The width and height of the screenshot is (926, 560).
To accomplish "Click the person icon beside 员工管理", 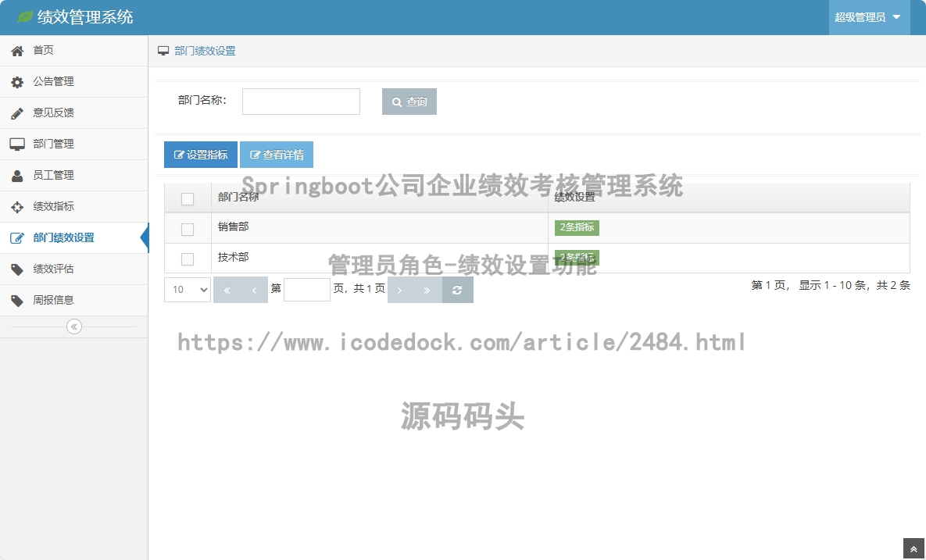I will click(x=17, y=175).
